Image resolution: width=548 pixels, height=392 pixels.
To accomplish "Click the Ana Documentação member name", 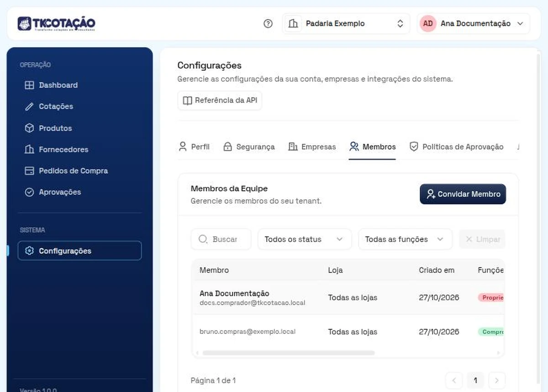I will 234,293.
